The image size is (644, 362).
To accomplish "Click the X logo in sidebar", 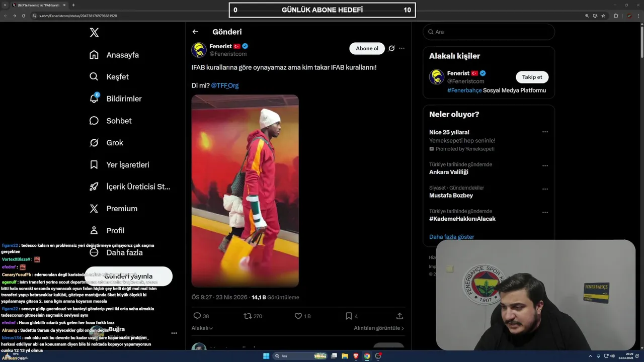I will pyautogui.click(x=94, y=33).
